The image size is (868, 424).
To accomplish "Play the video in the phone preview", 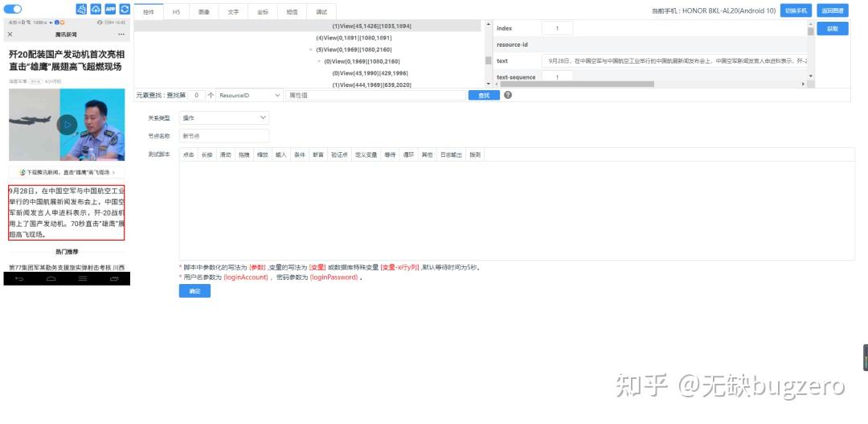I will tap(67, 125).
